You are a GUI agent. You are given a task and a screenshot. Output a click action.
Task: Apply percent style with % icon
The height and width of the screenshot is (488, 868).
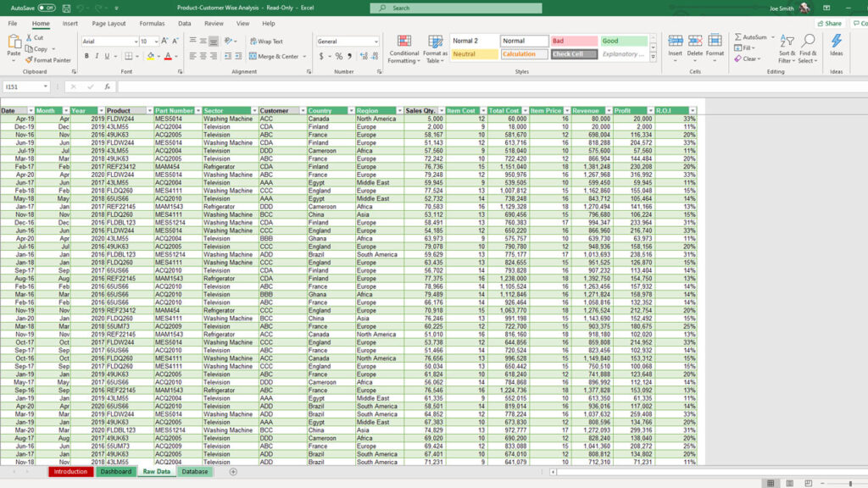pos(338,56)
